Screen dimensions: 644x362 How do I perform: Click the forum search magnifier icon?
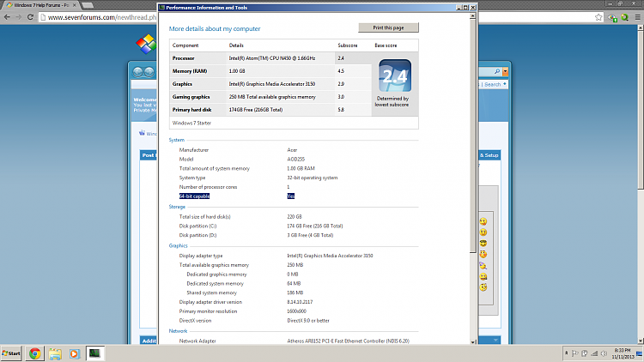click(496, 72)
